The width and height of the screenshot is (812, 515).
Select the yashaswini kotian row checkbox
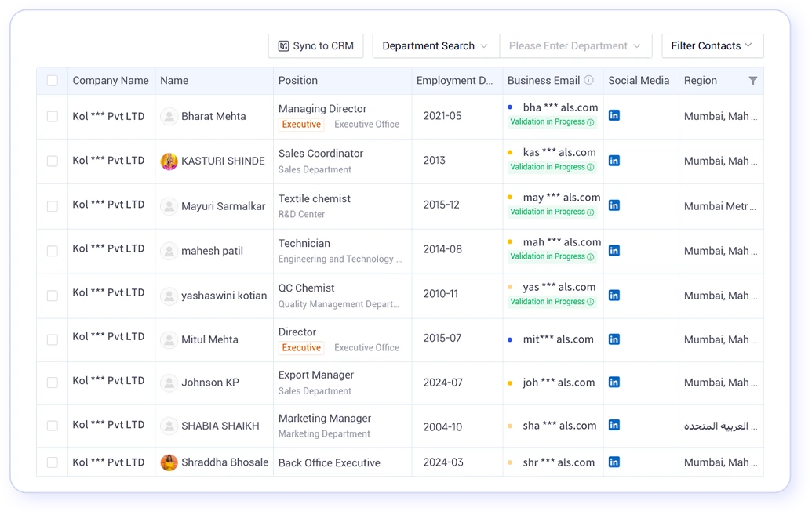coord(53,295)
